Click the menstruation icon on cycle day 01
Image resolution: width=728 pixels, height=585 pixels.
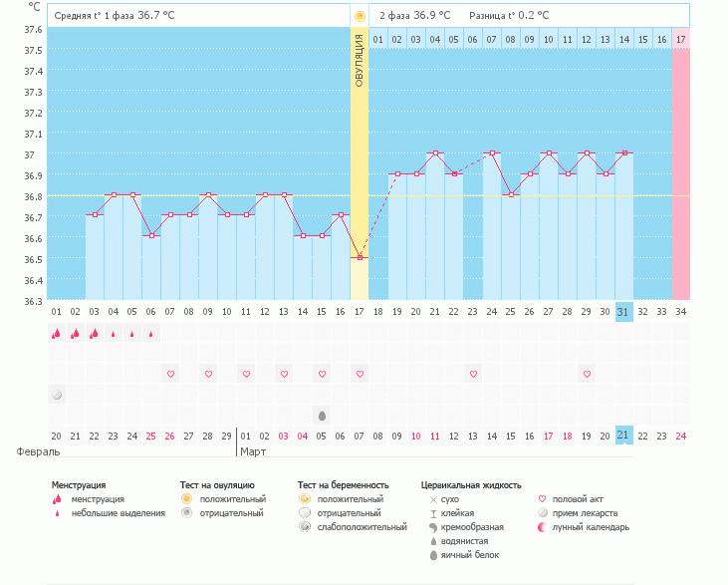point(56,334)
